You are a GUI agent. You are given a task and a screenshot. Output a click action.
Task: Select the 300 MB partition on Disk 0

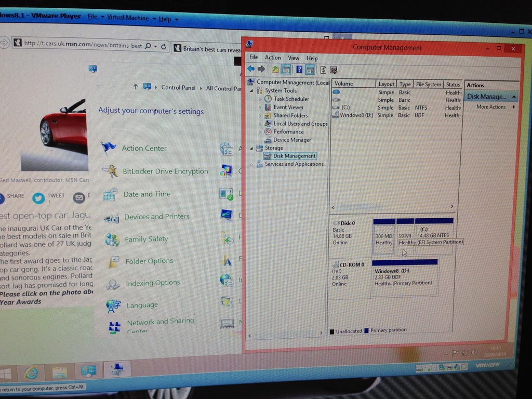pyautogui.click(x=384, y=236)
